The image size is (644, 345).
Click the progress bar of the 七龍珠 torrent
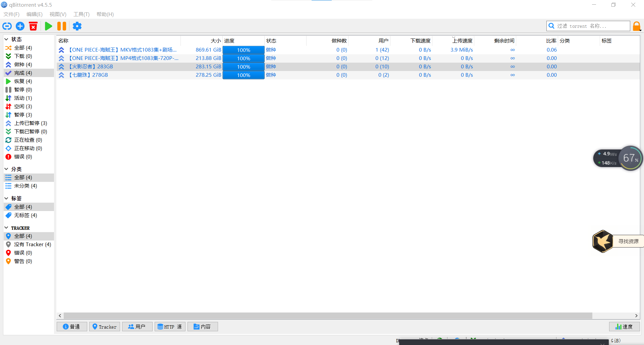[x=244, y=75]
